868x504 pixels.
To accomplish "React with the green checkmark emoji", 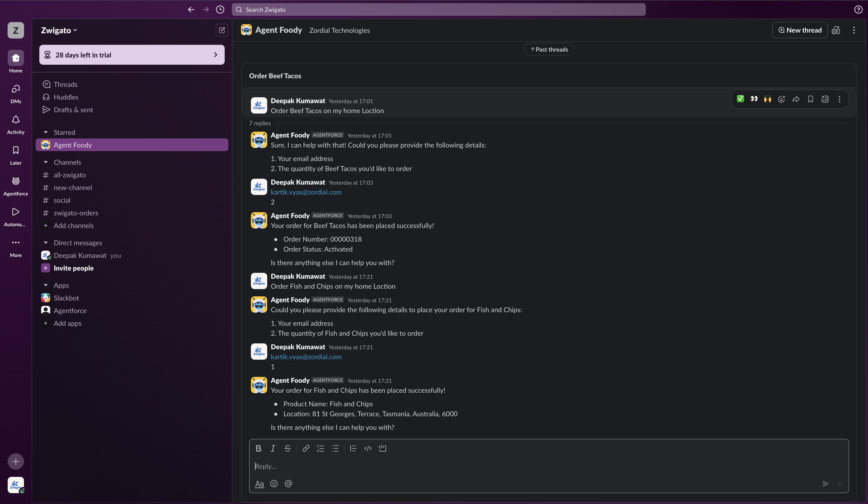I will click(x=740, y=99).
